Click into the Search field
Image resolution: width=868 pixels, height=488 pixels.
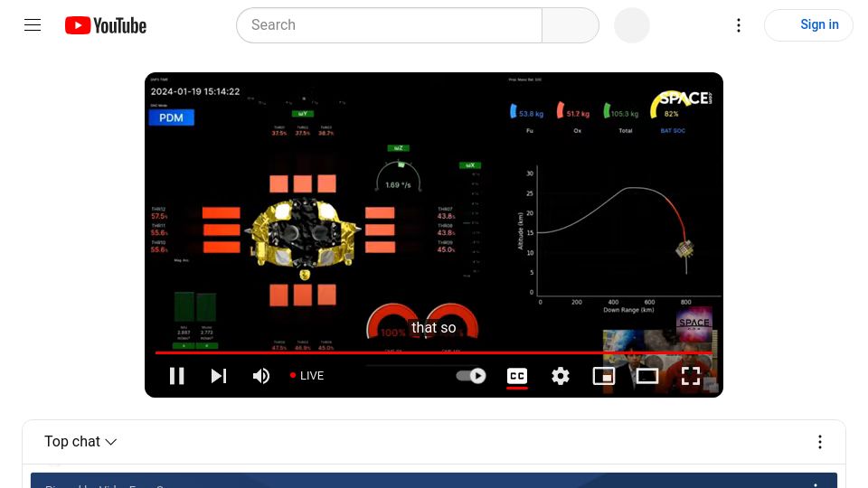click(389, 25)
